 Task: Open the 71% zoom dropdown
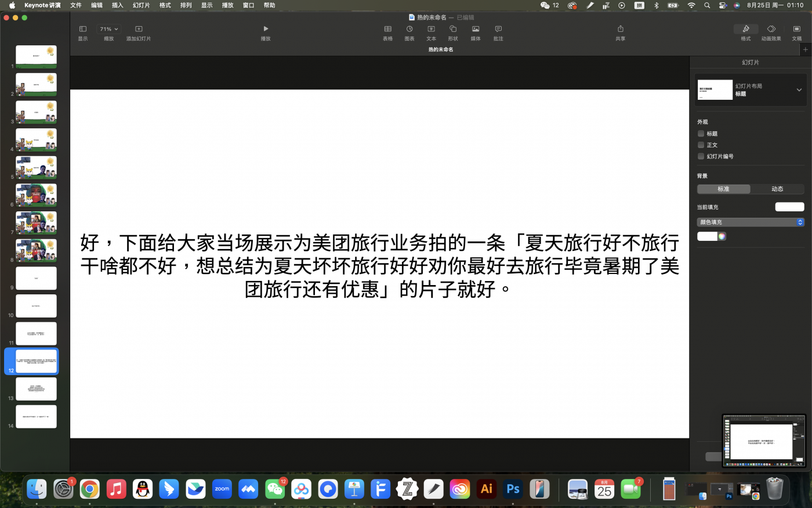click(x=108, y=29)
